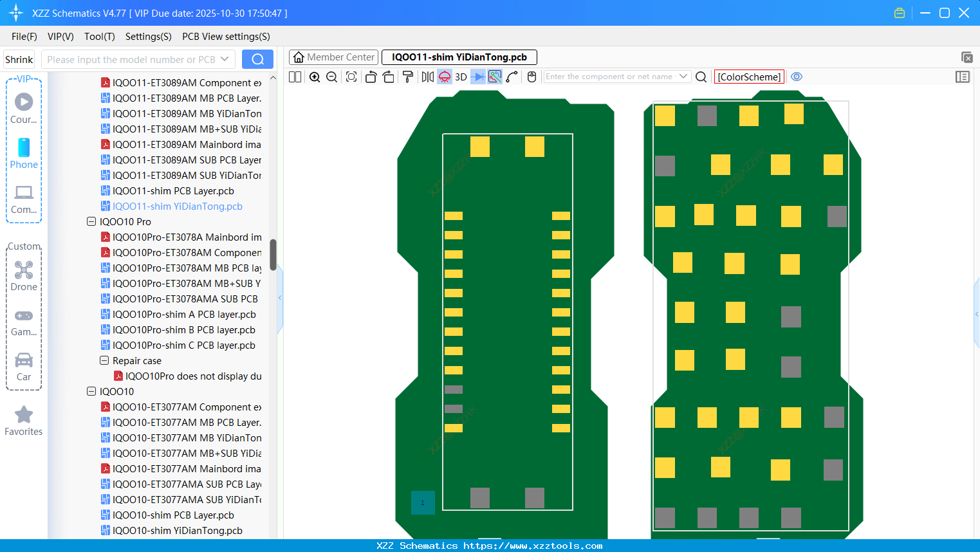Collapse the IQOO10 Pro tree node
980x552 pixels.
point(91,221)
